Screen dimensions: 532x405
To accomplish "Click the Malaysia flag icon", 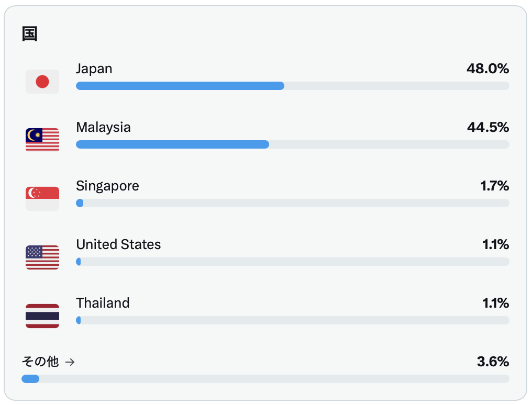I will [x=42, y=140].
